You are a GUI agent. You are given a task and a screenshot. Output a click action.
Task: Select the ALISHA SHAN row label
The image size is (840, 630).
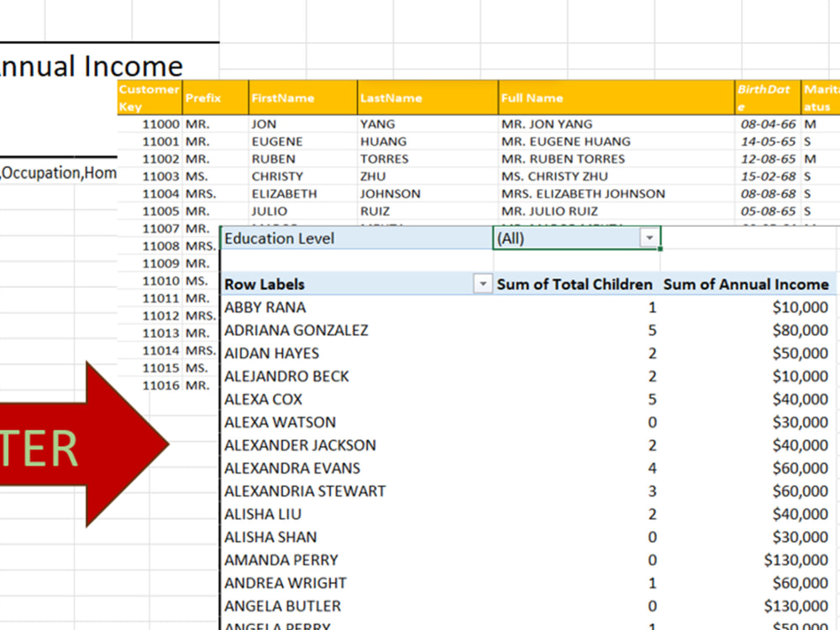click(270, 538)
